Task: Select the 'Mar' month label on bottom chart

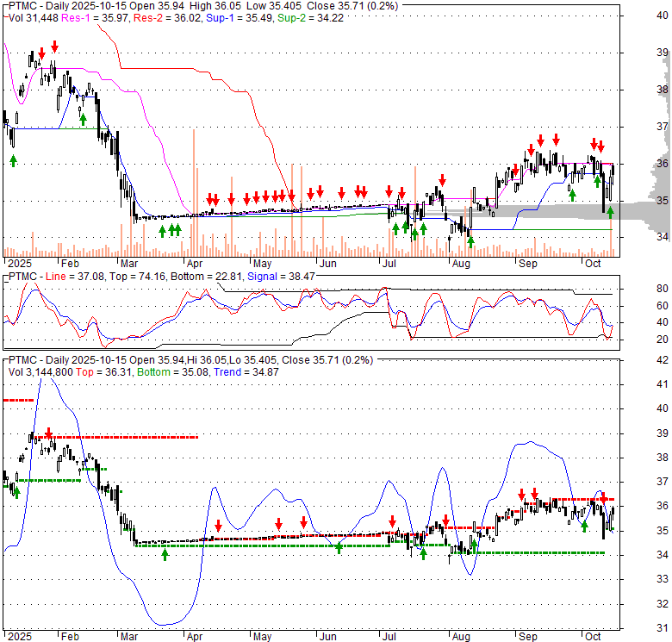Action: (x=129, y=637)
